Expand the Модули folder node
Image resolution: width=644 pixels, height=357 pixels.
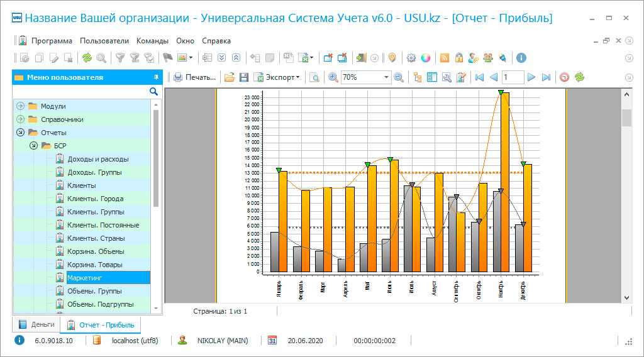tap(20, 106)
